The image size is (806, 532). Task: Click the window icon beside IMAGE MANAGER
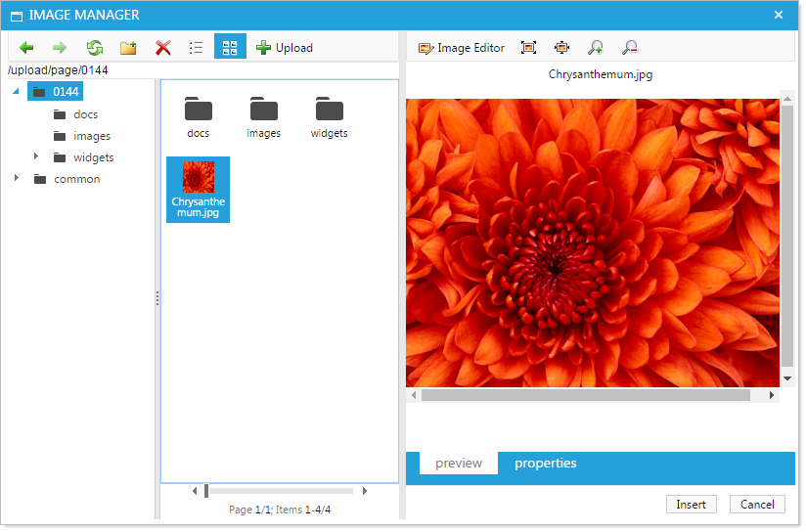pos(17,16)
